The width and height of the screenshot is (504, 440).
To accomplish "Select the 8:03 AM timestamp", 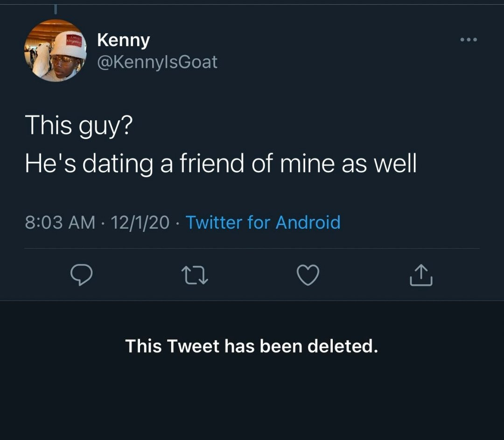I will [x=60, y=222].
